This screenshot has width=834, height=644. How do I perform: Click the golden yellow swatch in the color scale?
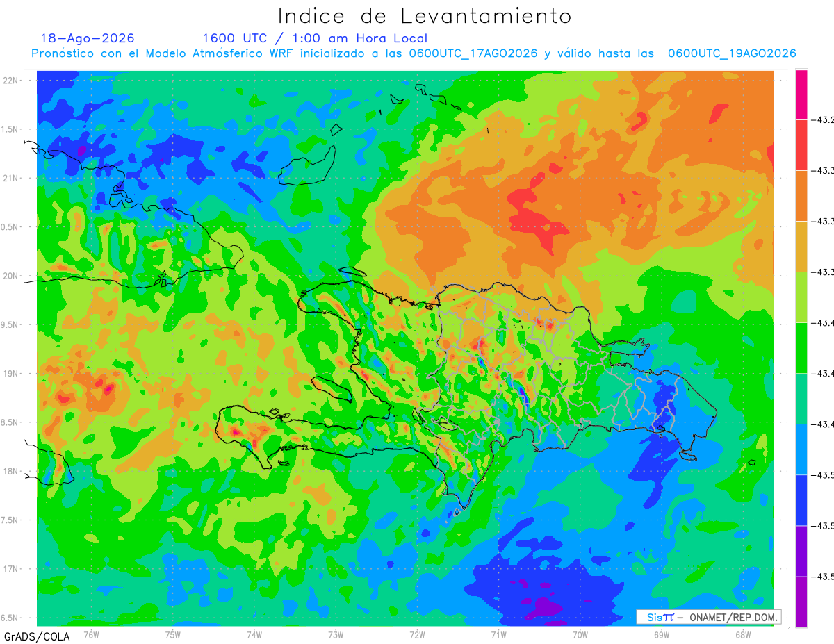(801, 246)
